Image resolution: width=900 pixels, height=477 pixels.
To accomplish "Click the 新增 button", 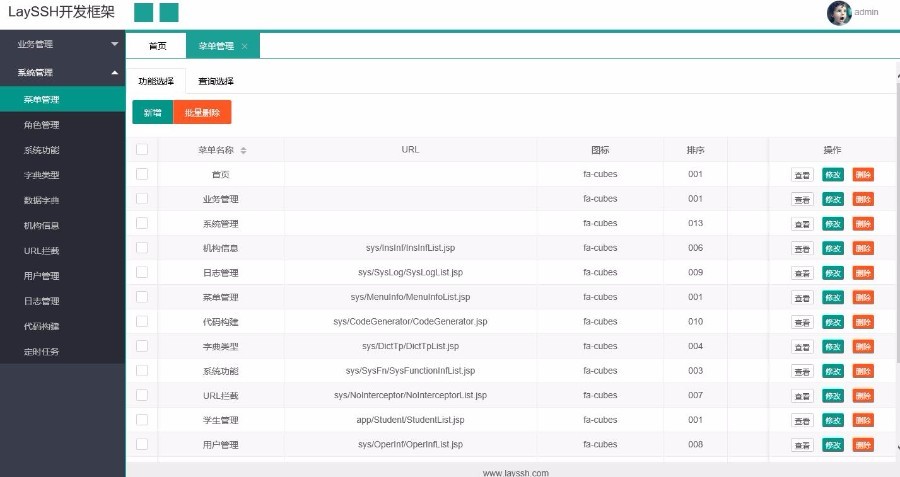I will [x=153, y=113].
